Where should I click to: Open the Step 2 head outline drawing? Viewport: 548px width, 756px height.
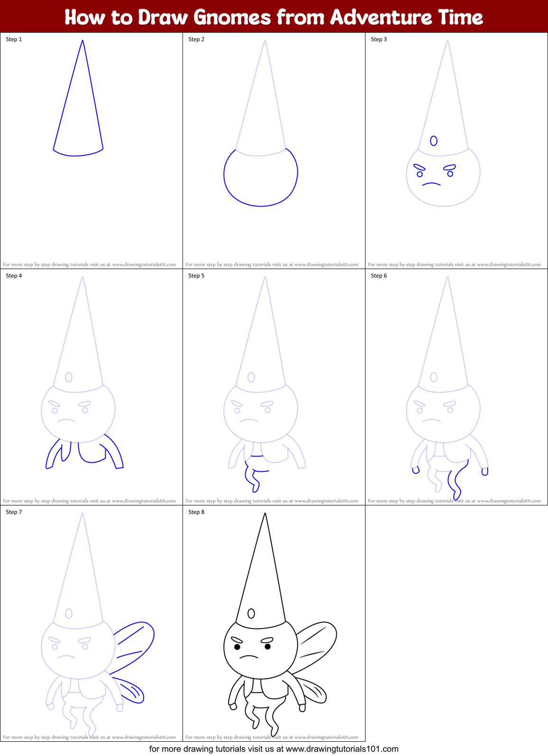[x=261, y=123]
